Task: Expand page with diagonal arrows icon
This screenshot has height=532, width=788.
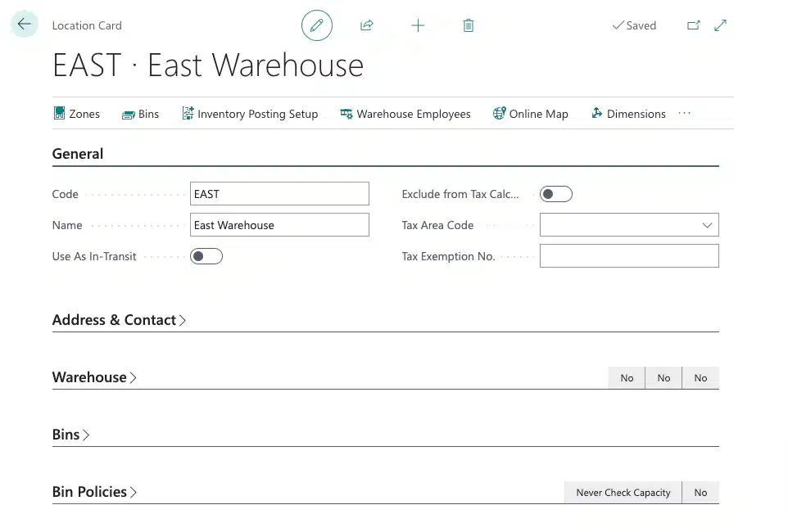Action: (720, 25)
